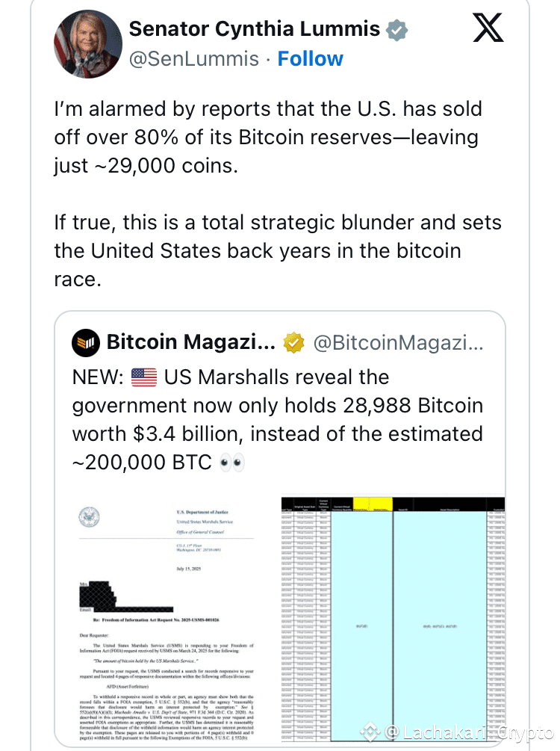Click the blue verified badge beside Lummis
The height and width of the screenshot is (751, 560).
[396, 30]
